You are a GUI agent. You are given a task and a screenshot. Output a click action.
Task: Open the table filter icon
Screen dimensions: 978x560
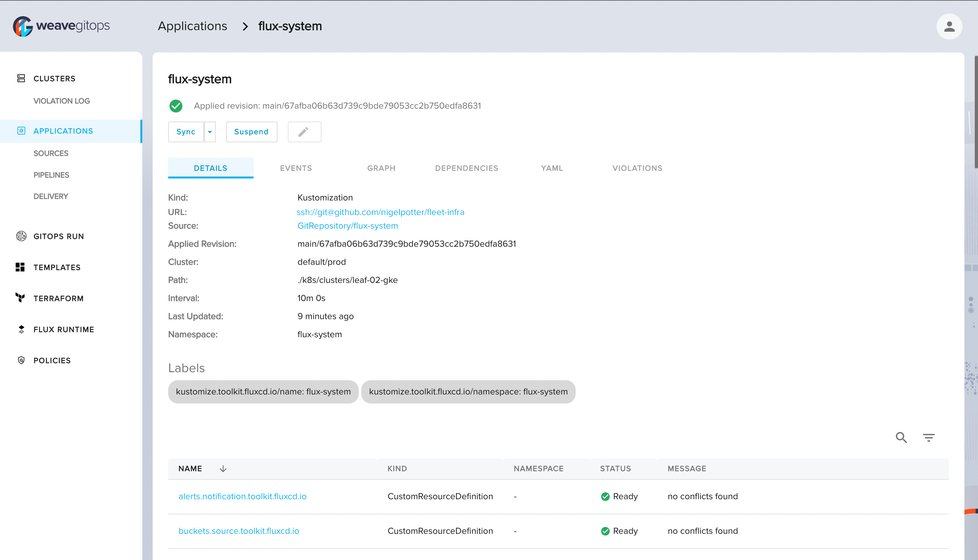coord(929,437)
